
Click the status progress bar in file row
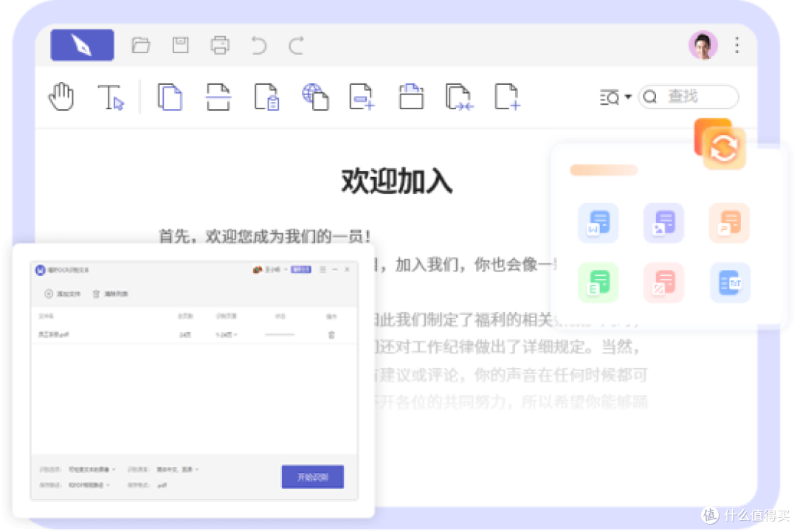(280, 335)
